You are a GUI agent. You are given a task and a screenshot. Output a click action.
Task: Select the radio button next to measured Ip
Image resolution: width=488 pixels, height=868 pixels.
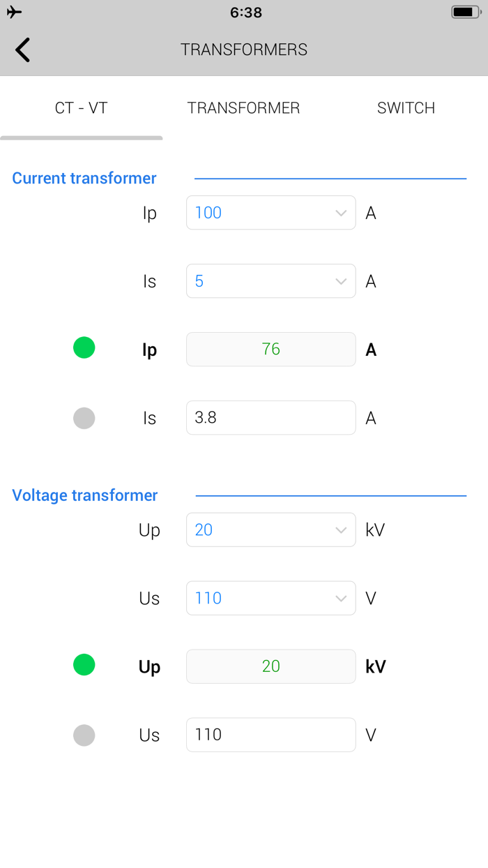(x=84, y=347)
